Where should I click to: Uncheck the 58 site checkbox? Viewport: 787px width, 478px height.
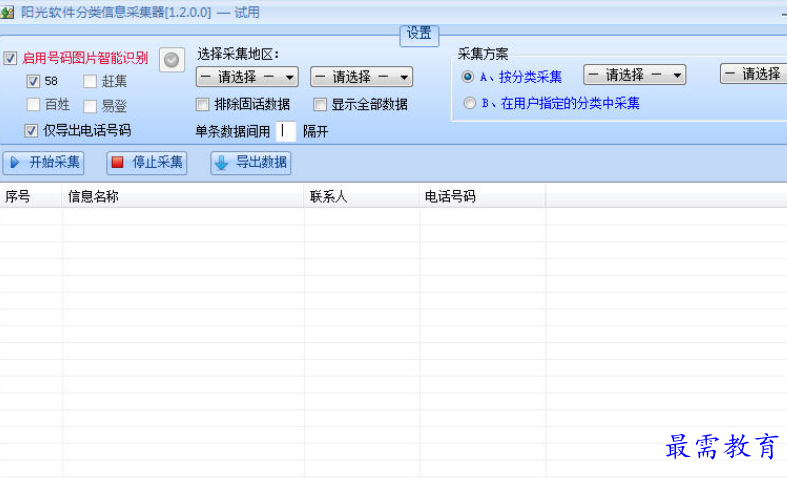(33, 81)
